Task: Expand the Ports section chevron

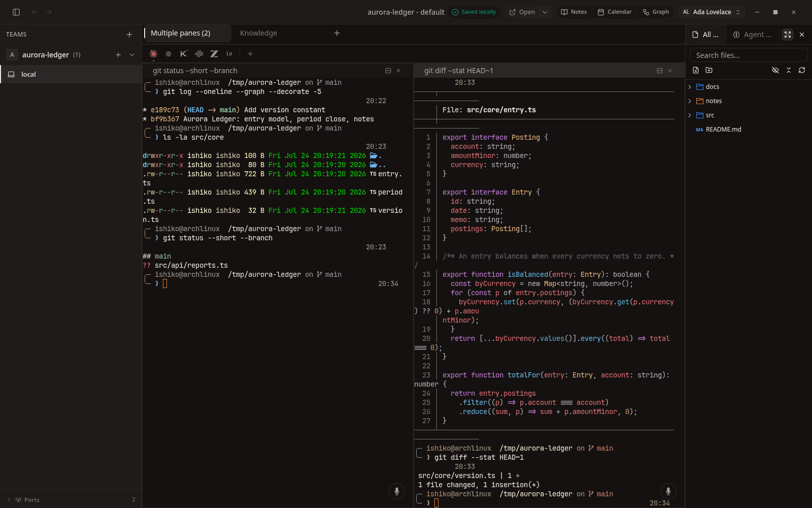Action: click(x=9, y=500)
